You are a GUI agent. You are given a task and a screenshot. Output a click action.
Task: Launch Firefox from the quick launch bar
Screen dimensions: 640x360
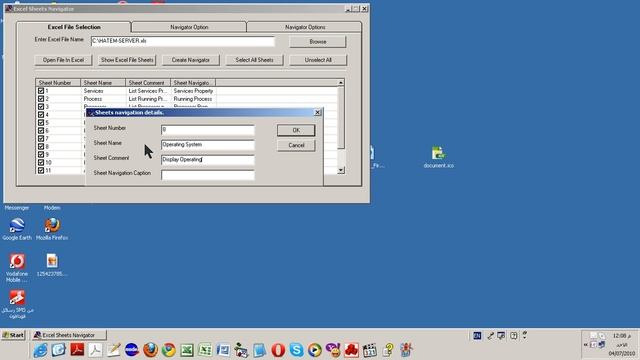(150, 350)
